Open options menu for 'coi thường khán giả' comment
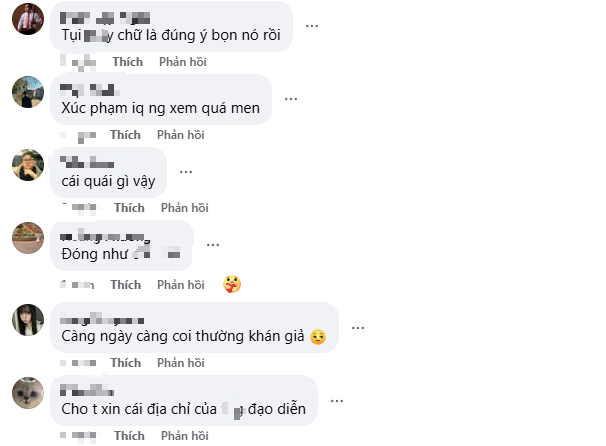This screenshot has width=606, height=446. [x=359, y=327]
